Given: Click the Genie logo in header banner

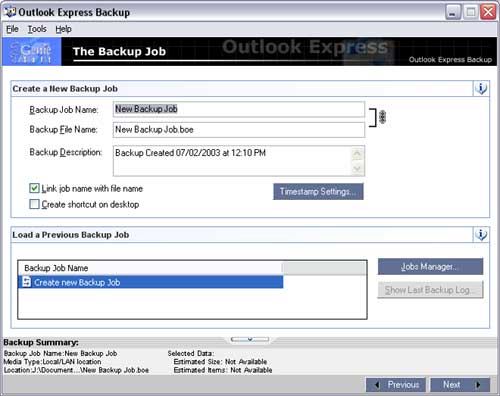Looking at the screenshot, I should 32,51.
